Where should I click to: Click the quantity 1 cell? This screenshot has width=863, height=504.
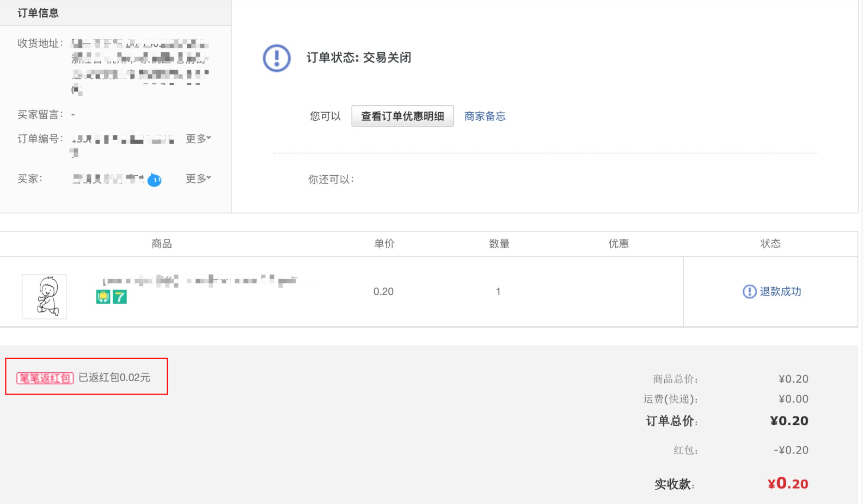(498, 292)
